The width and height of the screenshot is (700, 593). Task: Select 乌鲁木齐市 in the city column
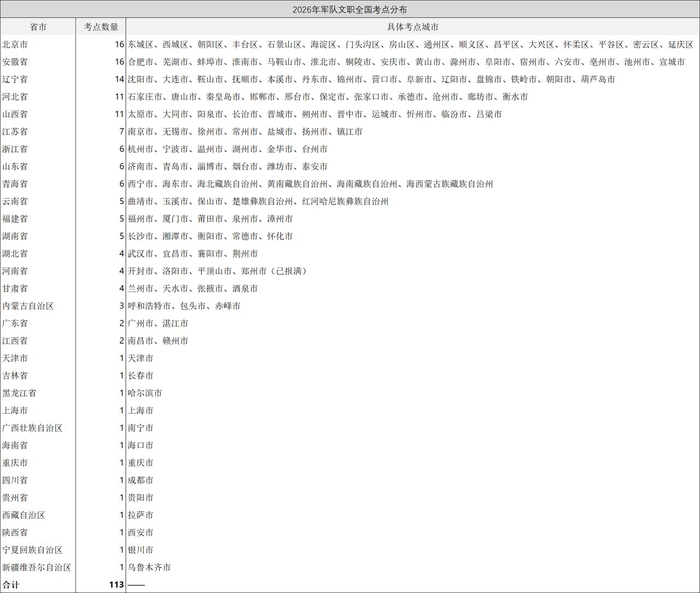(149, 567)
